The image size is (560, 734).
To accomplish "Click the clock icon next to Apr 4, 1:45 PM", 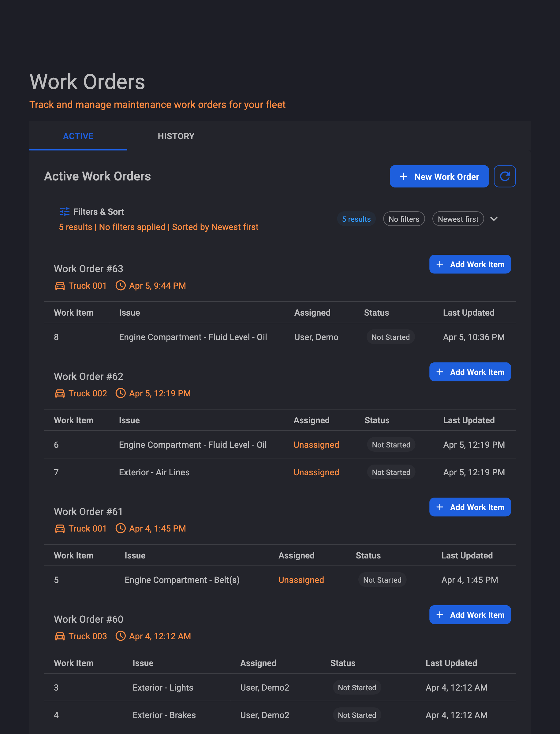I will point(120,528).
